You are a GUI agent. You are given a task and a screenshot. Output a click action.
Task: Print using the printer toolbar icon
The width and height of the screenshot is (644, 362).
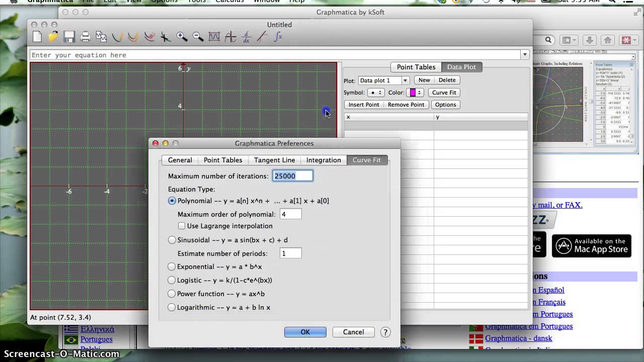(86, 37)
